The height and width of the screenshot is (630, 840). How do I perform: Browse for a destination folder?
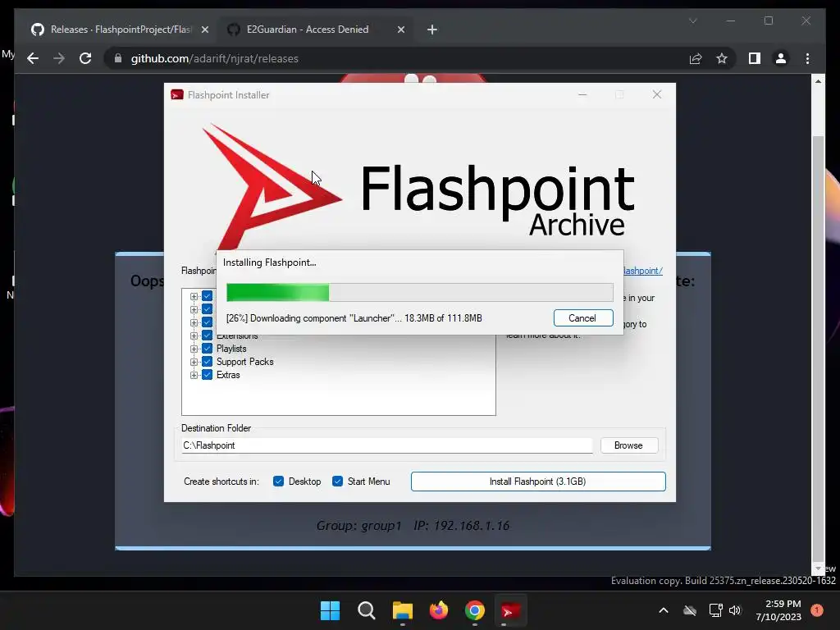click(629, 445)
